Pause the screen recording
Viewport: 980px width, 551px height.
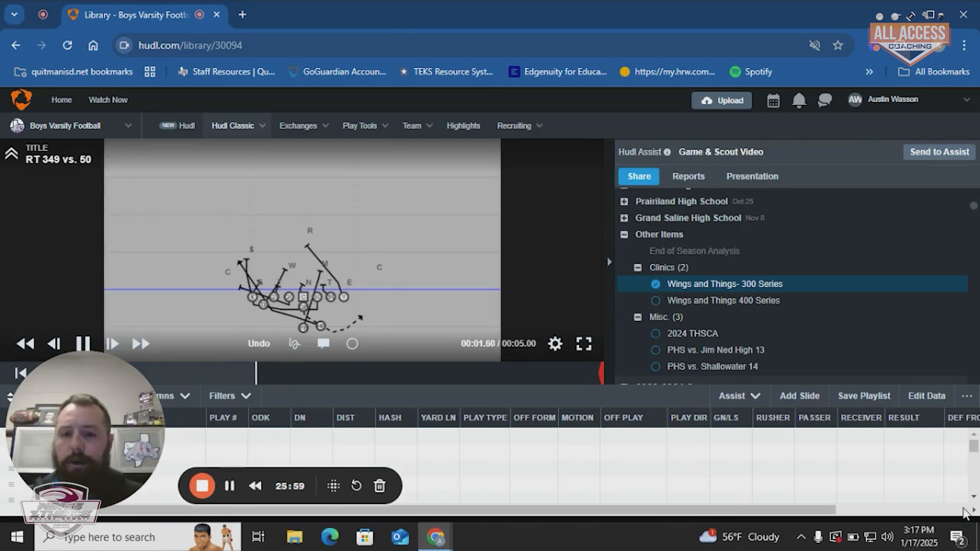pos(230,486)
